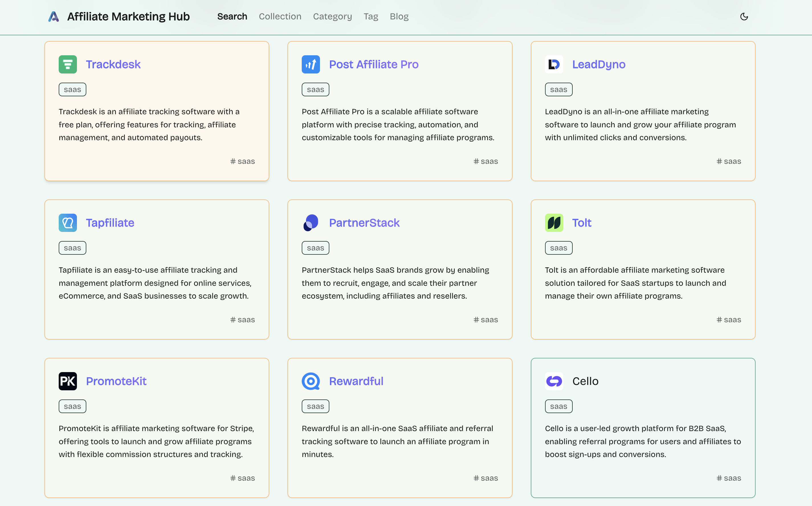
Task: Click the # saas tag on Rewardful card
Action: coord(486,478)
